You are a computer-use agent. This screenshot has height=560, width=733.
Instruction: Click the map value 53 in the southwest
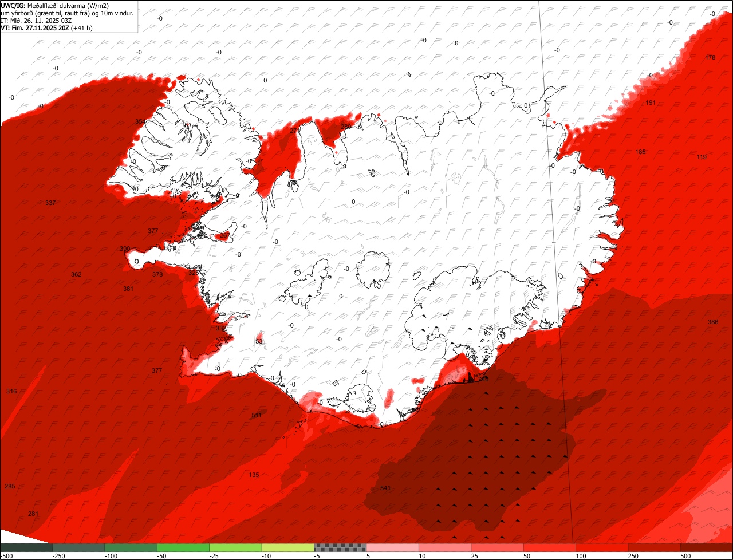click(259, 341)
